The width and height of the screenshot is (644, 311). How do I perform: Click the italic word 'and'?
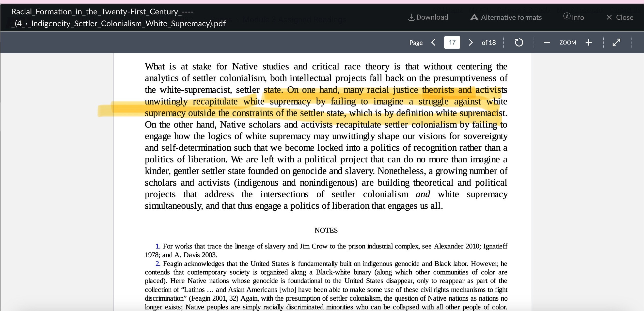(x=423, y=194)
